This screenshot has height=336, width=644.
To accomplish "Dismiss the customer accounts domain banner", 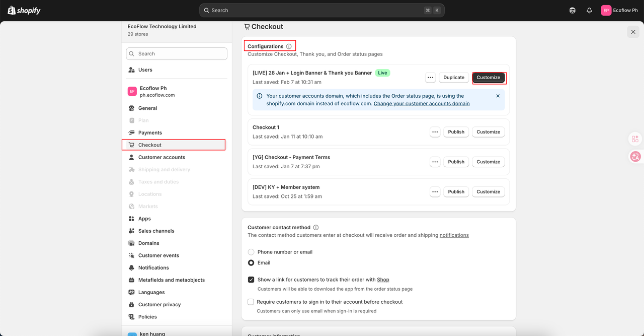I will point(498,96).
